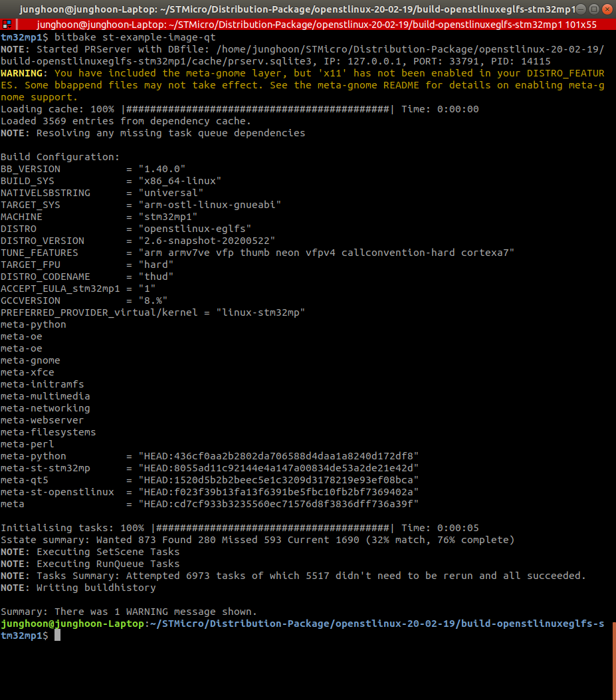Image resolution: width=616 pixels, height=700 pixels.
Task: Click the terminal cursor at the prompt
Action: [x=57, y=636]
